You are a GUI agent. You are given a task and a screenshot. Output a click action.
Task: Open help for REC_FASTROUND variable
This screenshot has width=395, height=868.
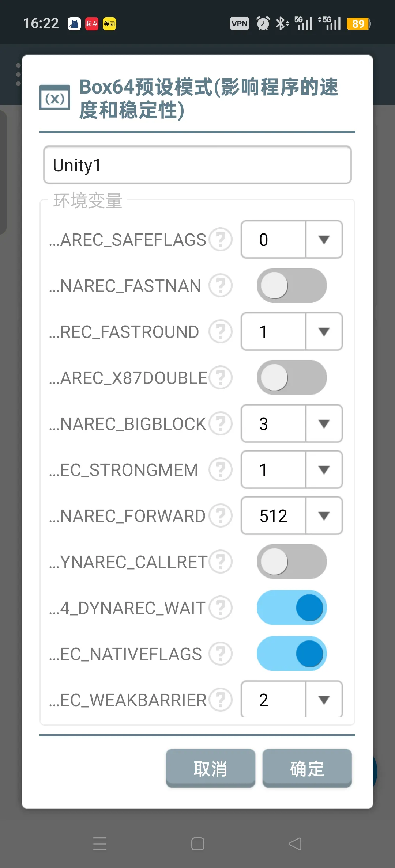click(x=221, y=332)
